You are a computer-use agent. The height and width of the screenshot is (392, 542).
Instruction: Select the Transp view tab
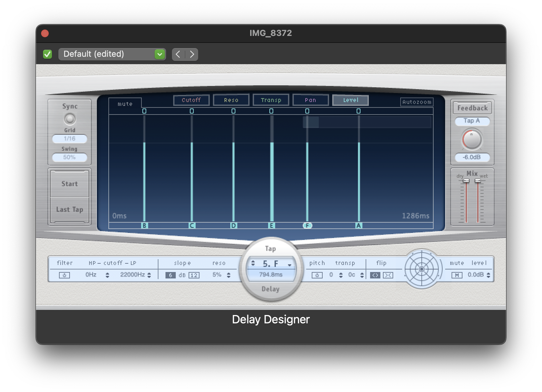pos(271,100)
